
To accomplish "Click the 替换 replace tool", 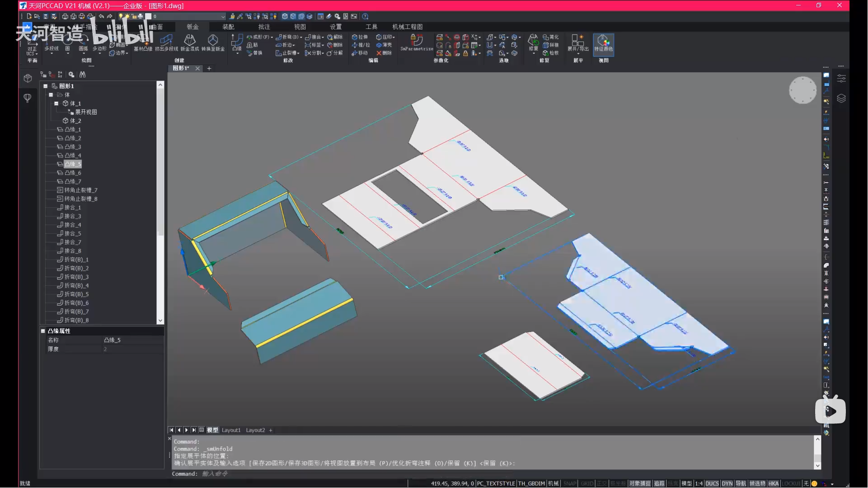I will [254, 53].
